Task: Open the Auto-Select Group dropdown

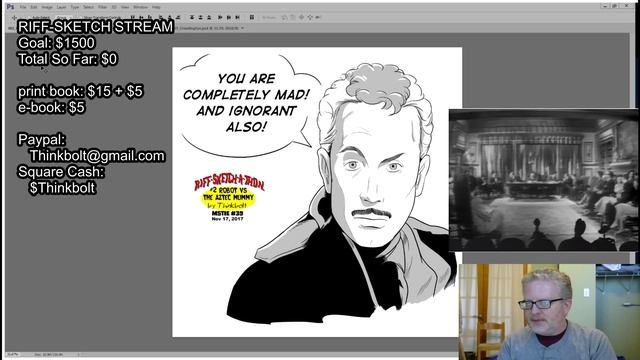Action: 63,18
